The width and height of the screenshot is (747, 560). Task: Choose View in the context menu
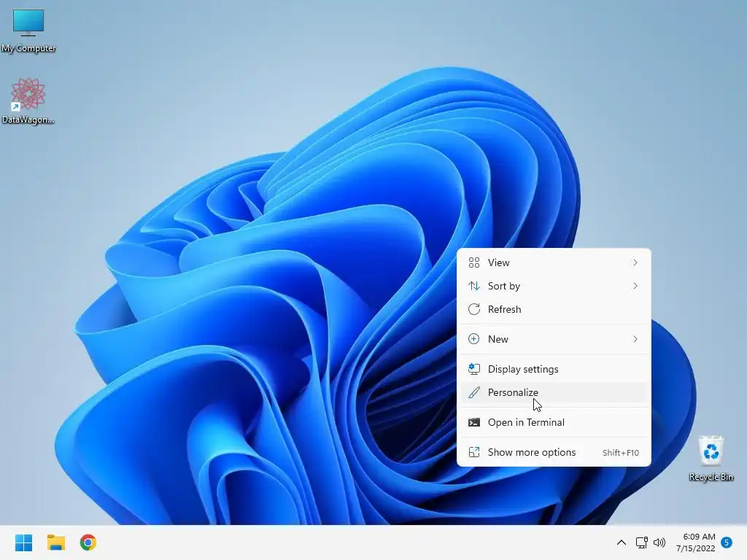click(x=554, y=262)
